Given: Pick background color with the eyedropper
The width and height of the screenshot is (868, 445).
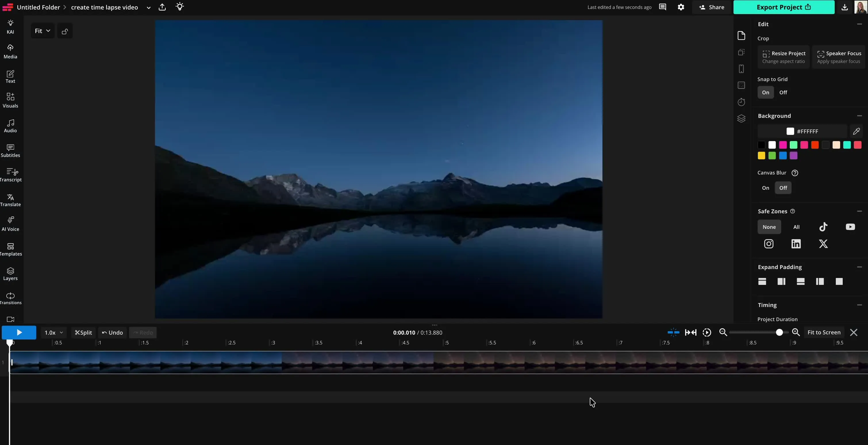Looking at the screenshot, I should tap(856, 131).
